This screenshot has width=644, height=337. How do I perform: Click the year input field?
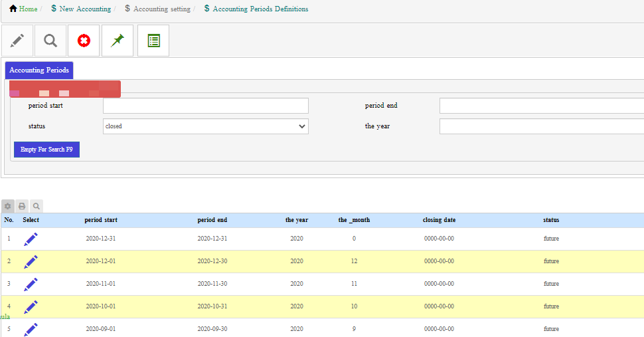[x=541, y=126]
